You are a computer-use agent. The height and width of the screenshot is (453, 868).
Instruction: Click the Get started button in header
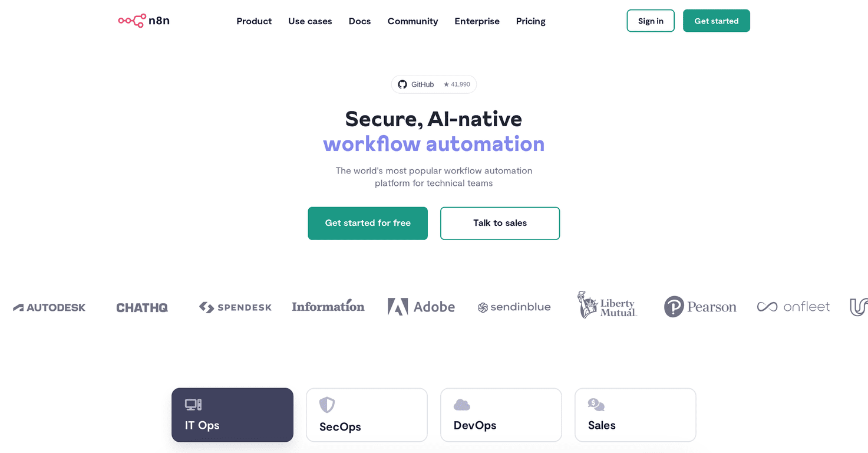(x=717, y=21)
